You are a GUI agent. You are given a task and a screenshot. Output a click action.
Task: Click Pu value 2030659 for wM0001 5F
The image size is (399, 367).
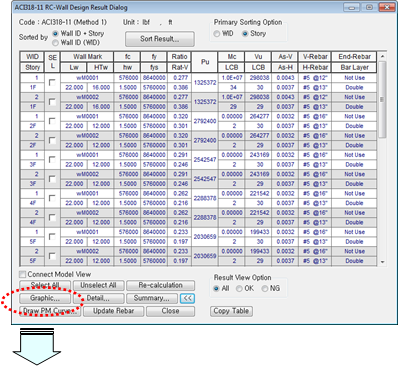pyautogui.click(x=205, y=237)
